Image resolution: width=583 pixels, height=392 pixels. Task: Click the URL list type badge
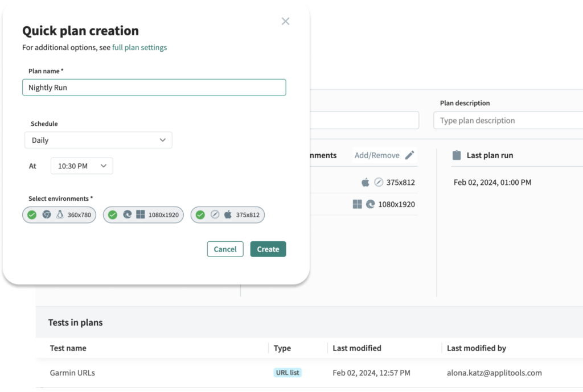287,373
